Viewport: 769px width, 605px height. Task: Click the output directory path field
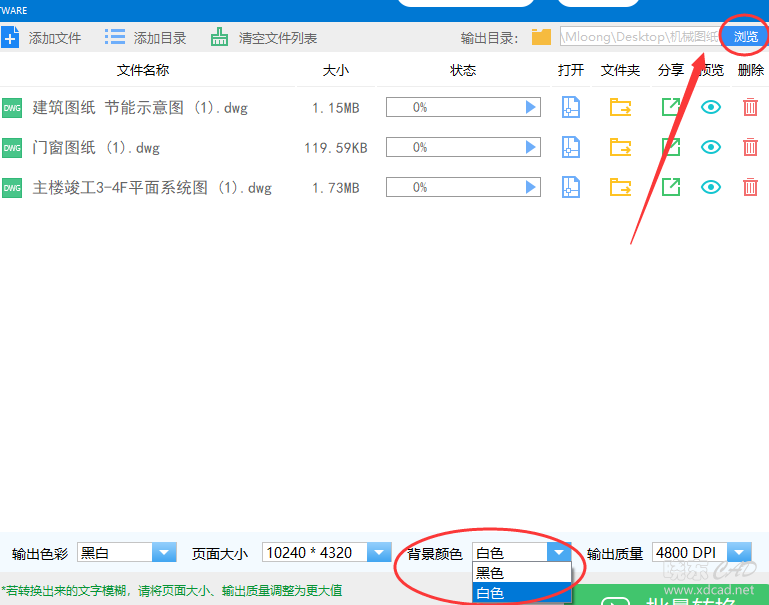tap(640, 37)
